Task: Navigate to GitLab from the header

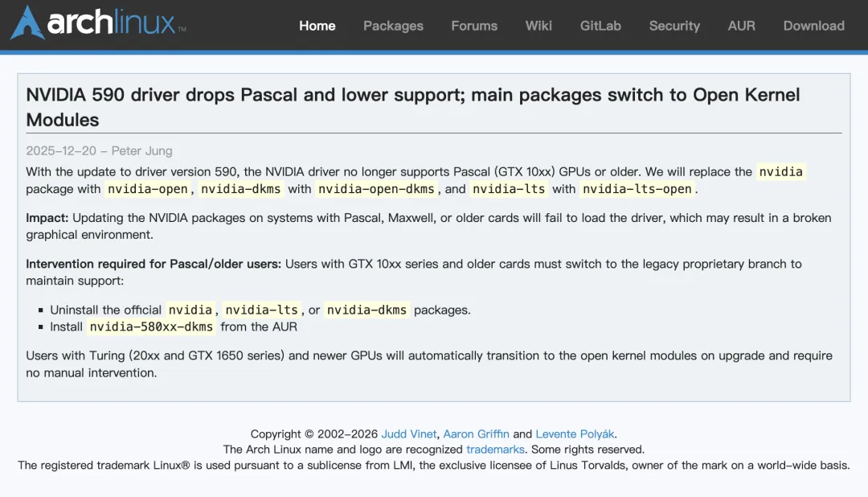Action: pyautogui.click(x=600, y=26)
